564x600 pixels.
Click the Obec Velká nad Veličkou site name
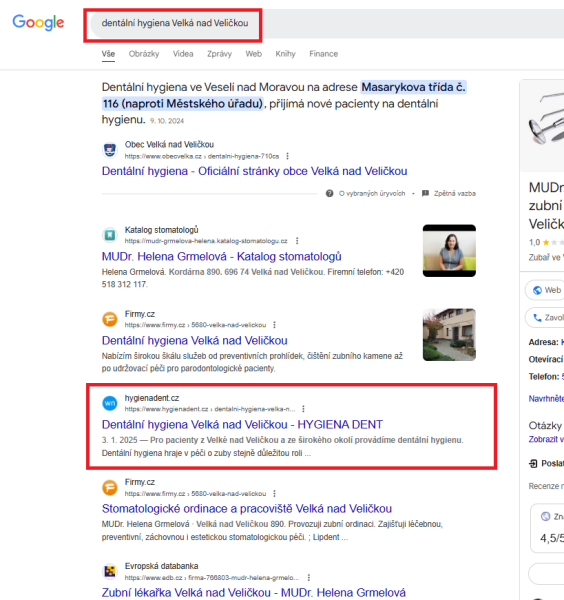(169, 144)
